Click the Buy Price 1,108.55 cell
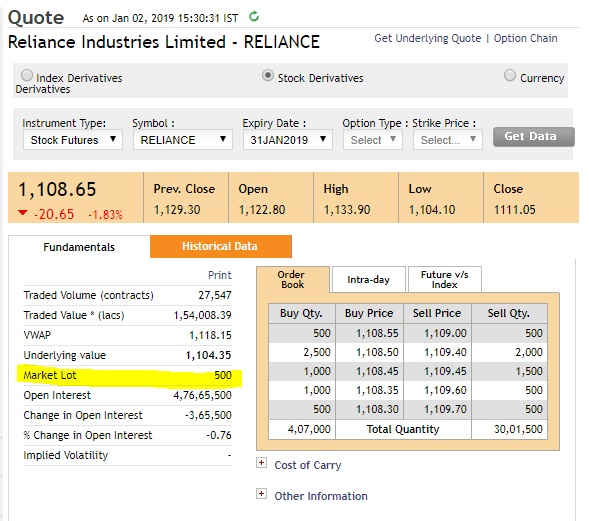This screenshot has height=521, width=589. 370,333
